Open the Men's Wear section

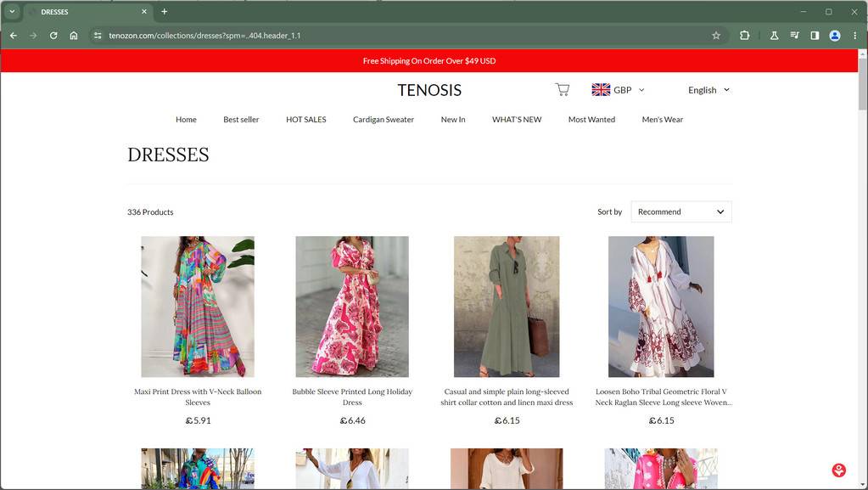click(662, 119)
